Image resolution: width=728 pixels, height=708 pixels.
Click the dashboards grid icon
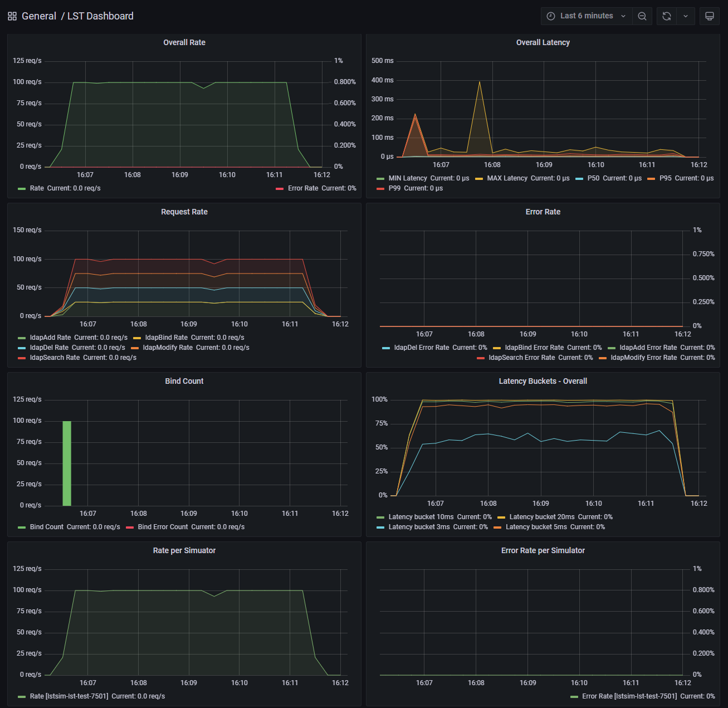pos(12,16)
